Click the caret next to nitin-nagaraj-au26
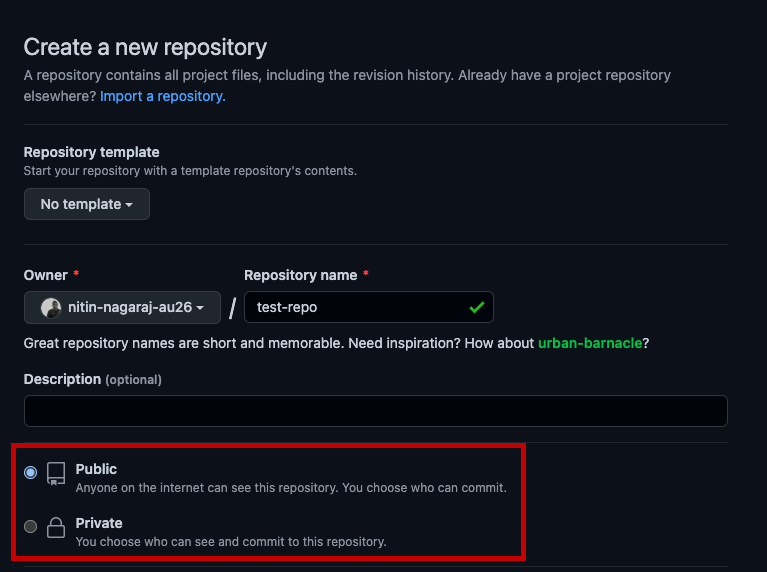The width and height of the screenshot is (767, 572). click(200, 308)
